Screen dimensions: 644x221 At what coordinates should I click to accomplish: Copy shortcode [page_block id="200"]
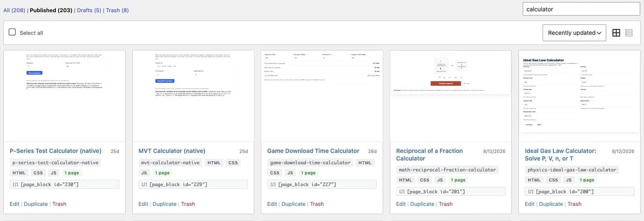[x=580, y=191]
